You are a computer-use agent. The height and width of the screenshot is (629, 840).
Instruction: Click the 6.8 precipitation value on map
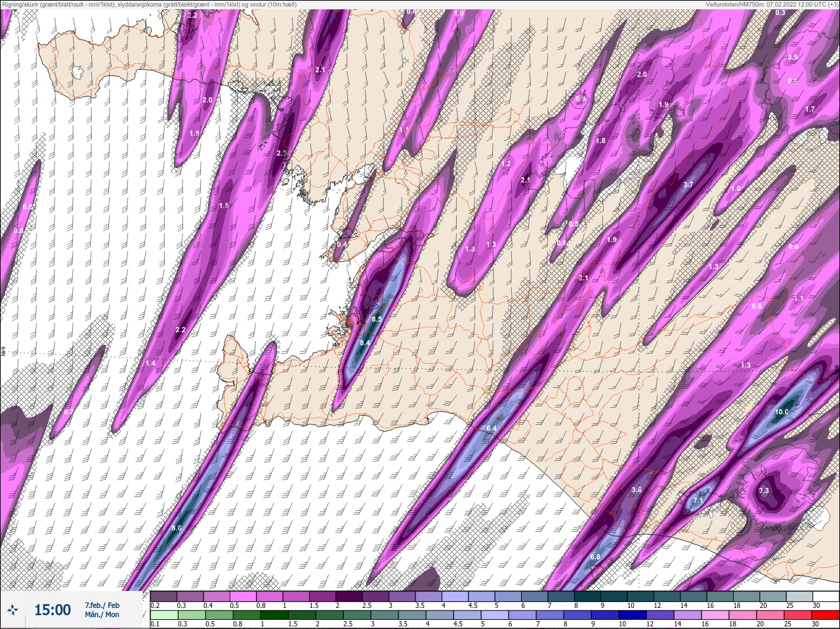(595, 557)
